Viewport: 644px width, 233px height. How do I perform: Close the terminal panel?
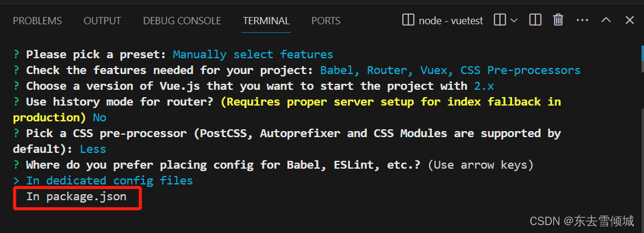(629, 19)
